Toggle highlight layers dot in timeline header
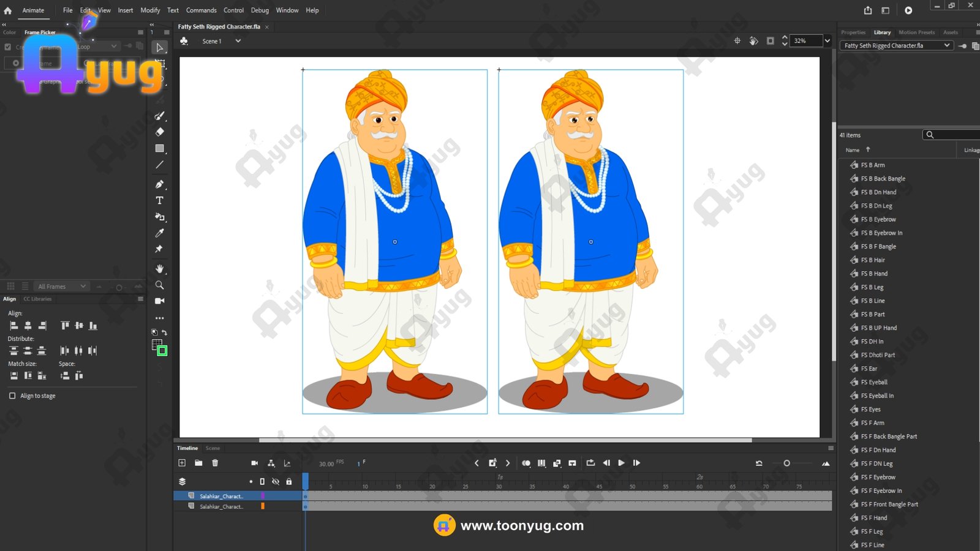The width and height of the screenshot is (980, 551). (x=251, y=481)
